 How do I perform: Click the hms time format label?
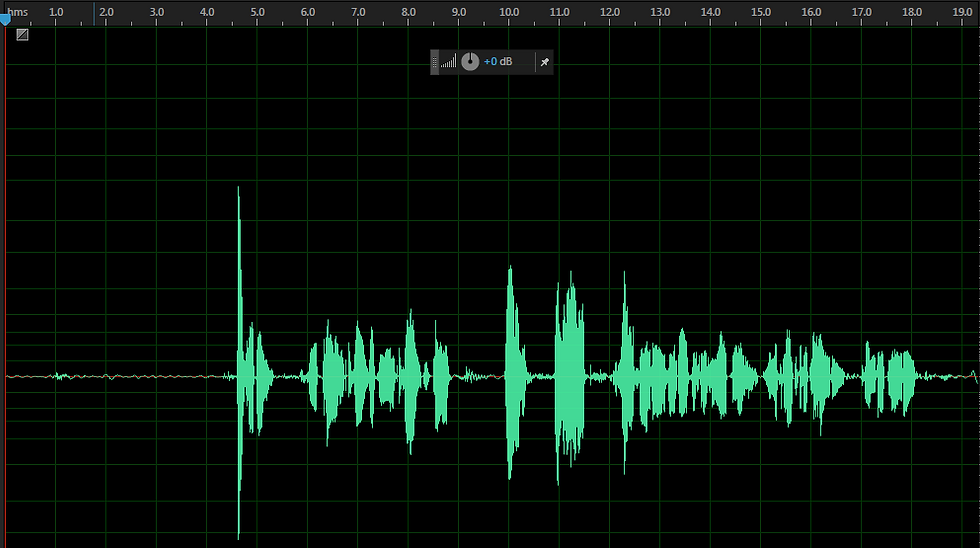click(x=18, y=12)
